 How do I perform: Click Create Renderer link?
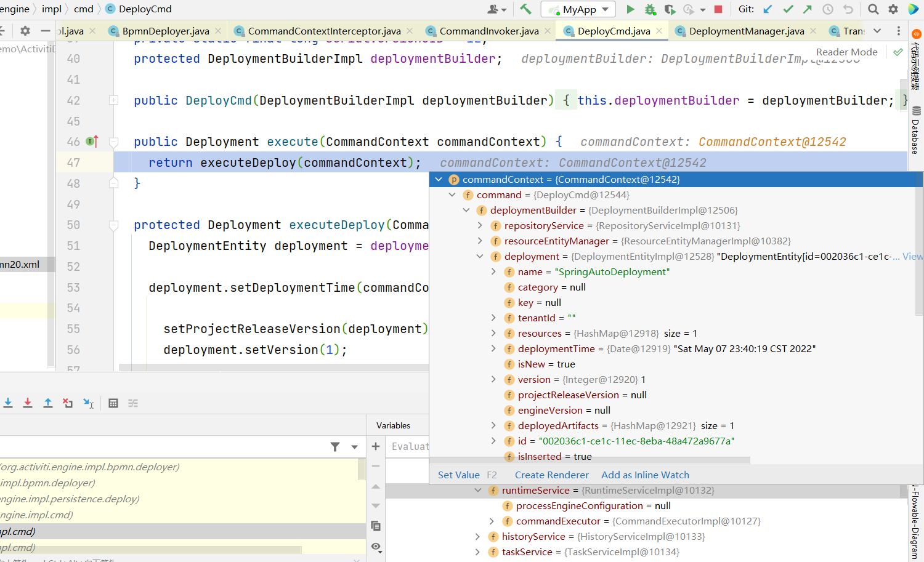(x=552, y=475)
